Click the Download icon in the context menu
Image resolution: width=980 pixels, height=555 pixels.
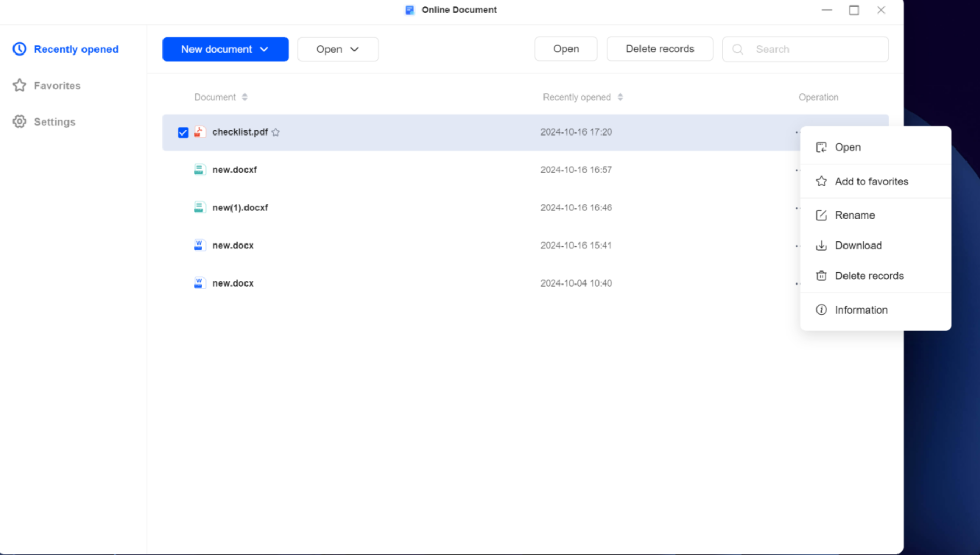click(822, 245)
